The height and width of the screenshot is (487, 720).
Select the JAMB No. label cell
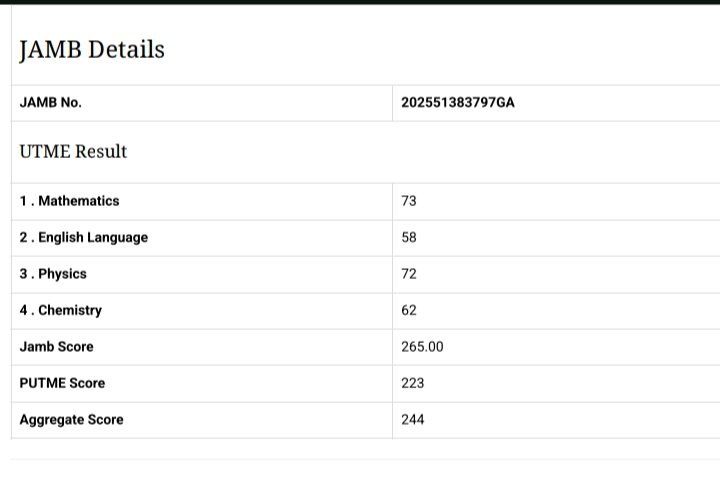point(51,102)
